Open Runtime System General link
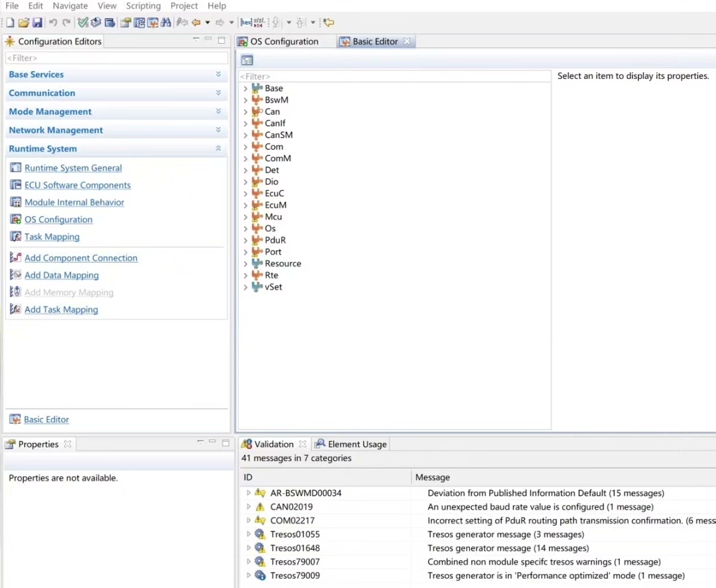Image resolution: width=716 pixels, height=588 pixels. coord(73,168)
